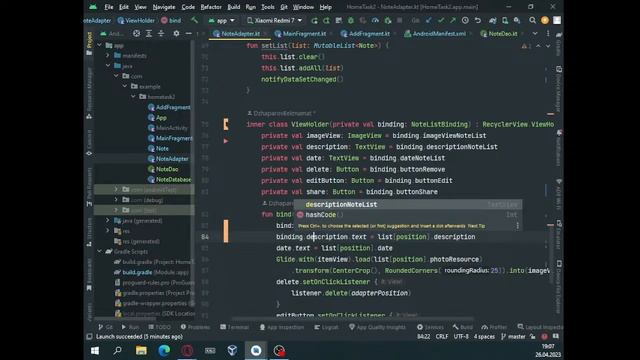The height and width of the screenshot is (360, 640).
Task: Click the ViewHolder breadcrumb
Action: click(136, 20)
